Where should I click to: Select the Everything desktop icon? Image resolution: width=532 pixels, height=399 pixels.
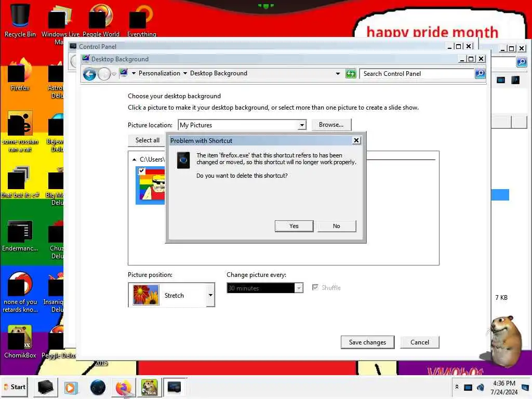coord(141,20)
